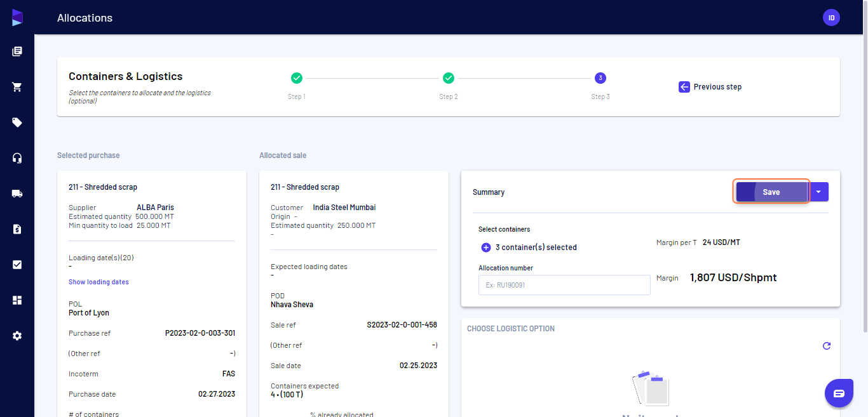Click Nhava Sheva POD value
868x417 pixels.
pyautogui.click(x=292, y=305)
